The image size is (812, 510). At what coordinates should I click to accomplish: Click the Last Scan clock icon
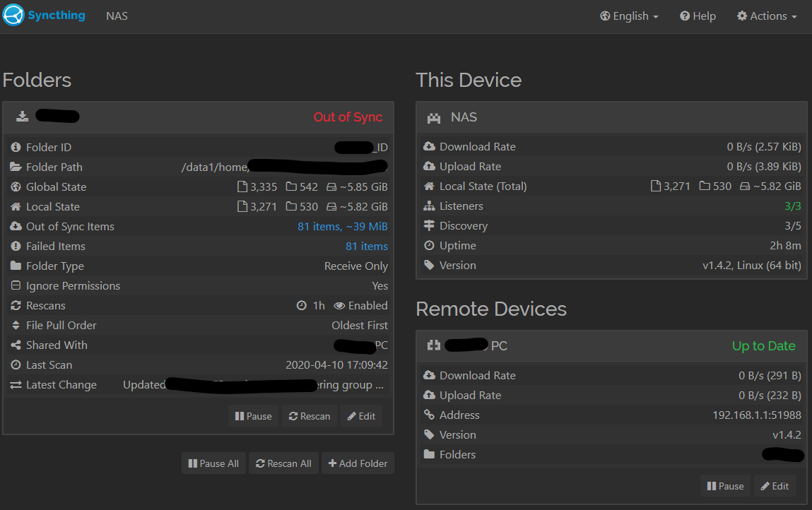click(16, 364)
